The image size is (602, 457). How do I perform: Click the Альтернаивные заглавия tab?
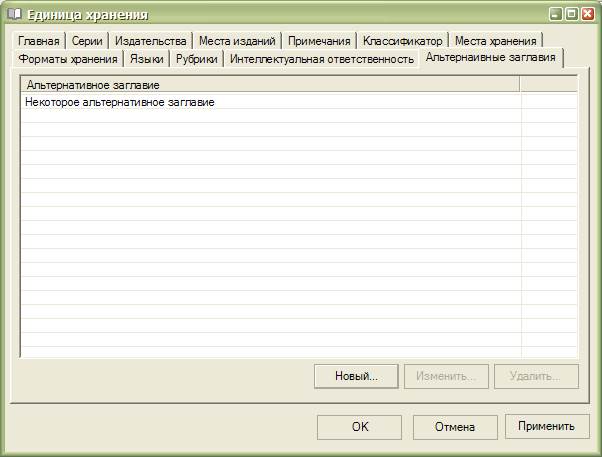(x=490, y=58)
